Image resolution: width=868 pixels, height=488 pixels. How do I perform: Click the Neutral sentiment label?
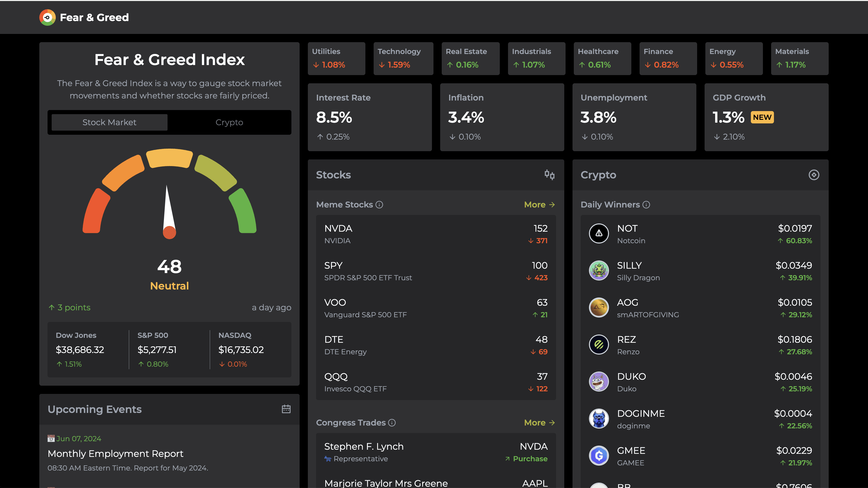click(x=169, y=286)
